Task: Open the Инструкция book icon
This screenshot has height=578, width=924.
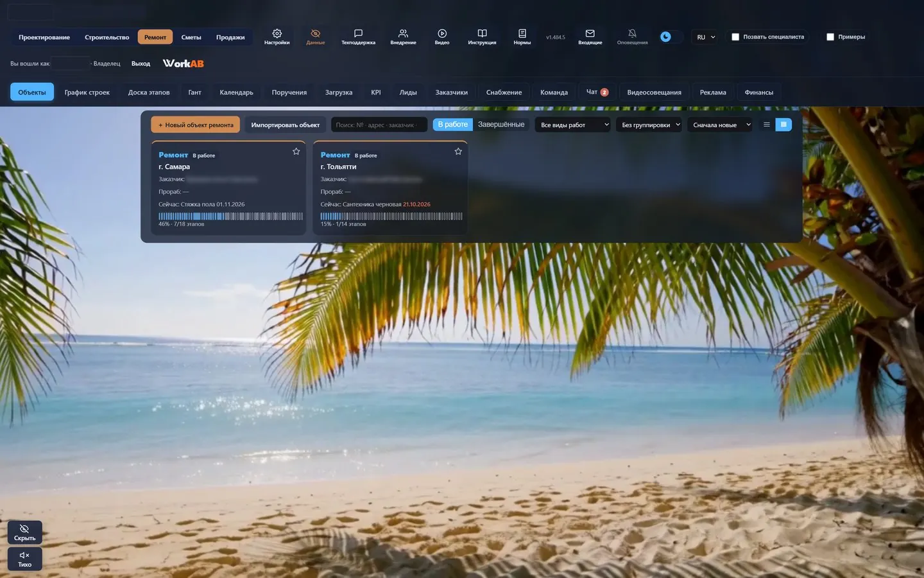Action: 482,37
